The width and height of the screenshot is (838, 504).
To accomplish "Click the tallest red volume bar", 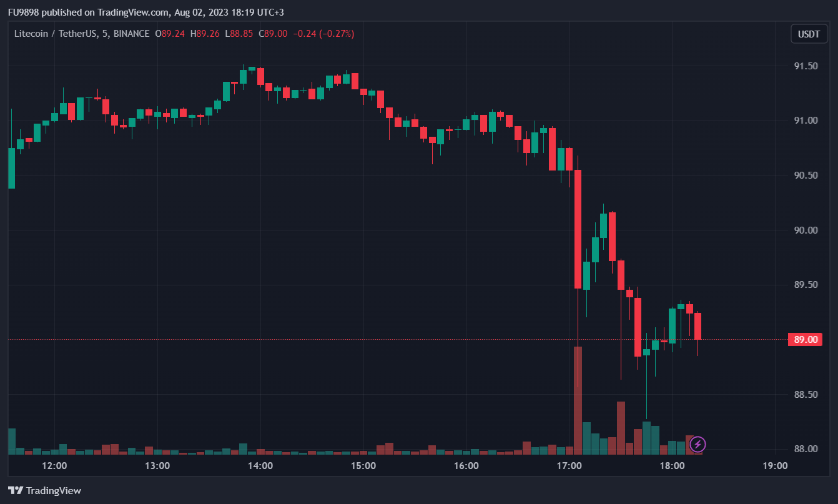I will (578, 400).
